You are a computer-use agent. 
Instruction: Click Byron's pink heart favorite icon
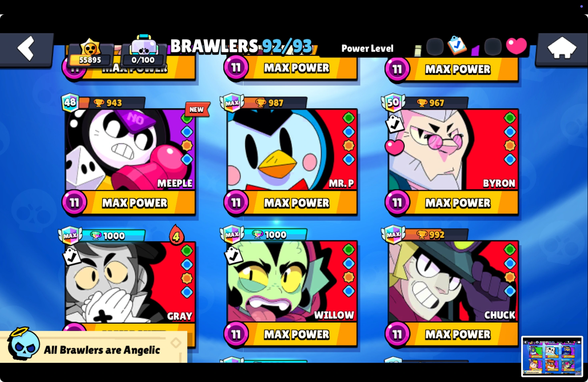(x=394, y=147)
